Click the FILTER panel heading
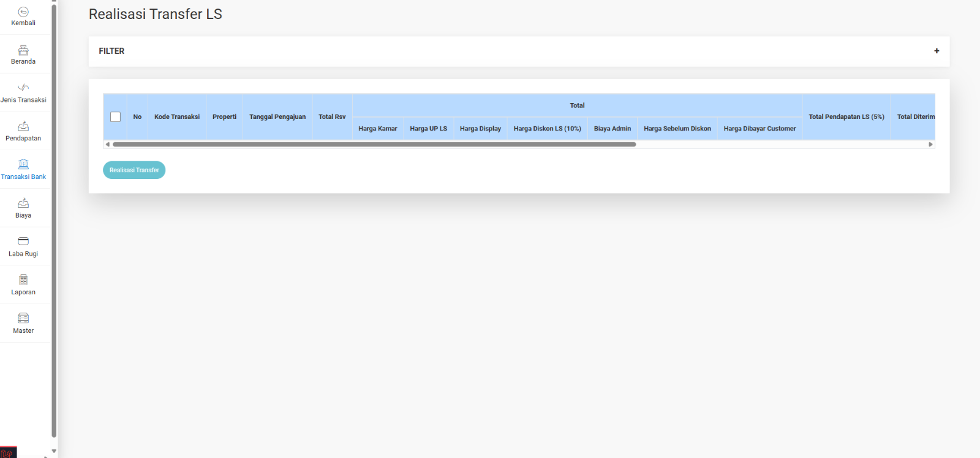 111,51
